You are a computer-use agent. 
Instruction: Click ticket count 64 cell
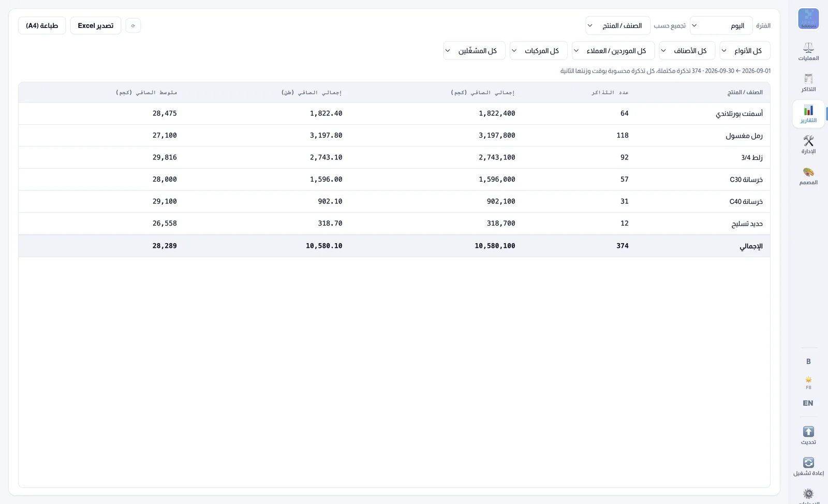coord(624,113)
